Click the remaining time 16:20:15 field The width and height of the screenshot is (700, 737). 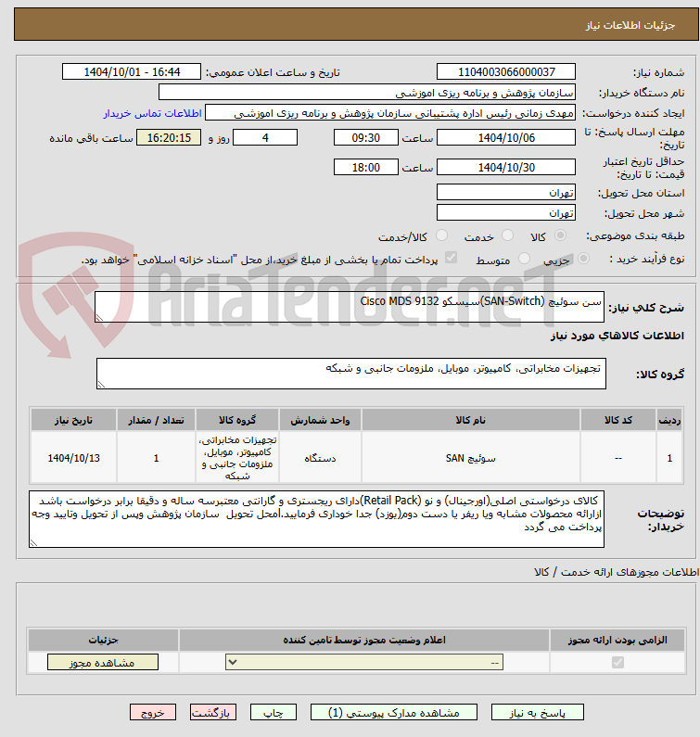pos(169,138)
